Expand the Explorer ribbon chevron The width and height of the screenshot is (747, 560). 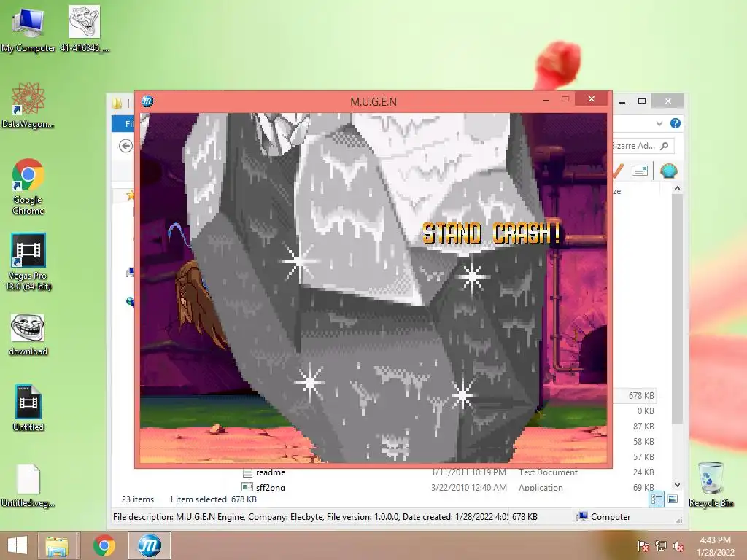(x=659, y=123)
